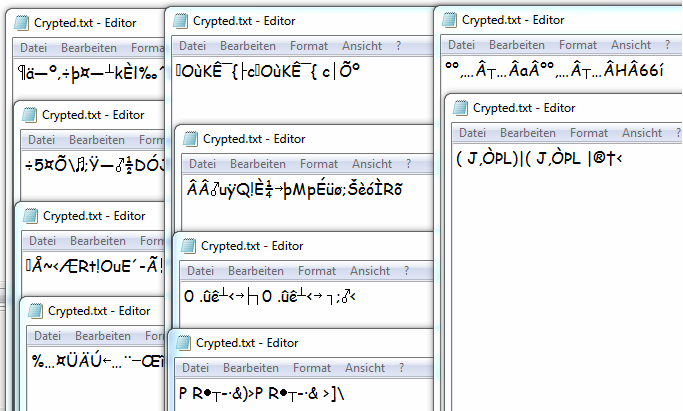The width and height of the screenshot is (683, 411).
Task: Click Notepad icon in top-left Crypted.txt window
Action: point(22,22)
